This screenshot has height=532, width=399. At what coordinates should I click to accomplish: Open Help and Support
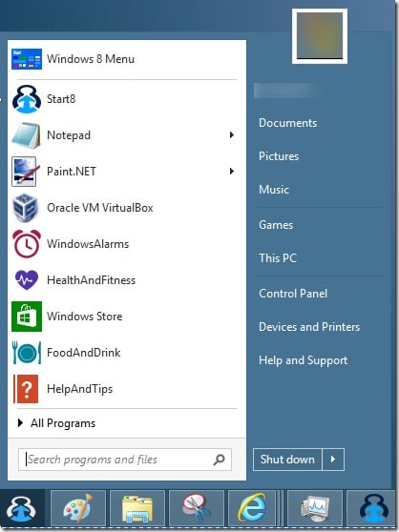[304, 360]
